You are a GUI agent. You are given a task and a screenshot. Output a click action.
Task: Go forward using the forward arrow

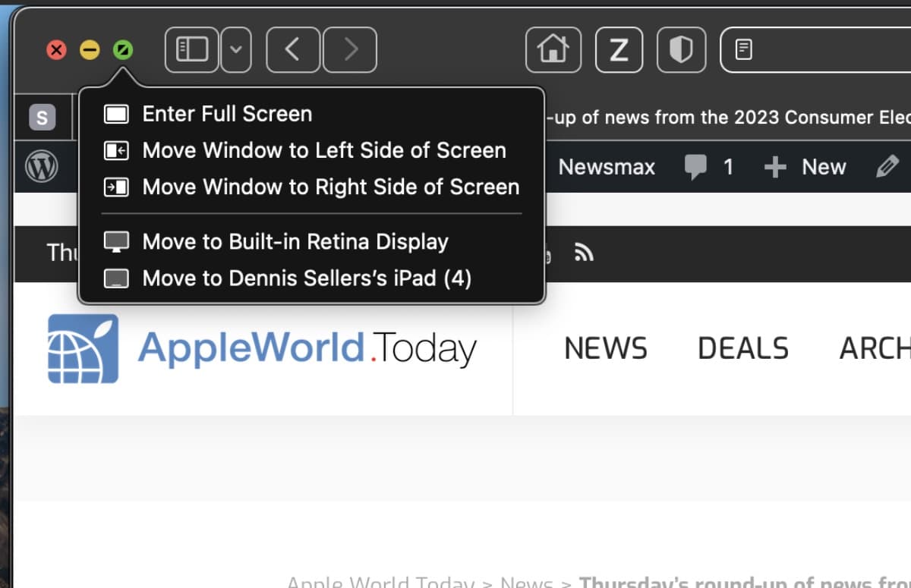click(x=349, y=50)
